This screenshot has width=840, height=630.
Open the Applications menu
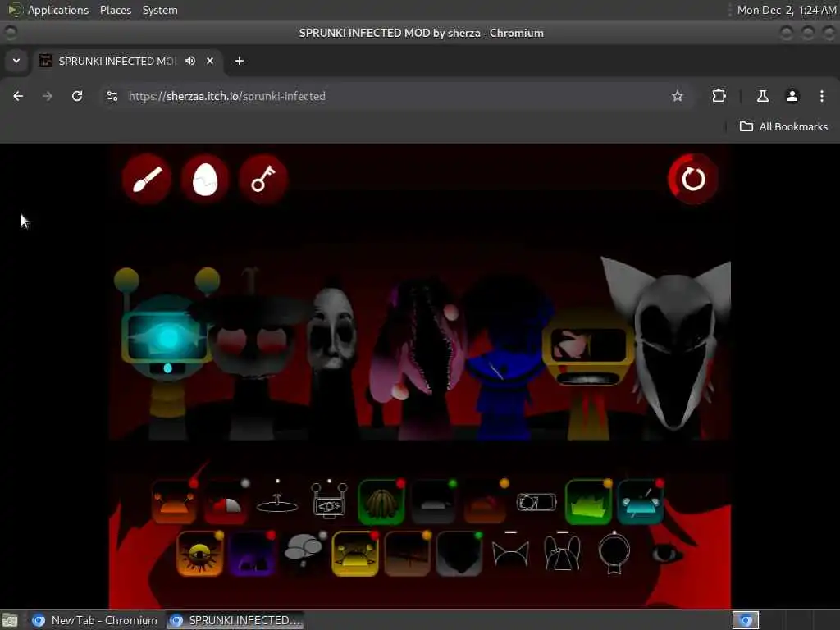[58, 10]
